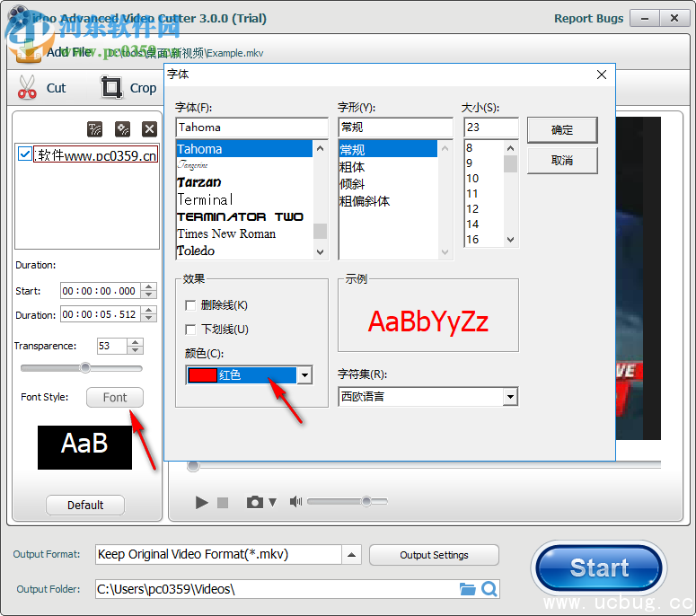Click the 确定 OK button
The width and height of the screenshot is (696, 616).
click(x=562, y=130)
